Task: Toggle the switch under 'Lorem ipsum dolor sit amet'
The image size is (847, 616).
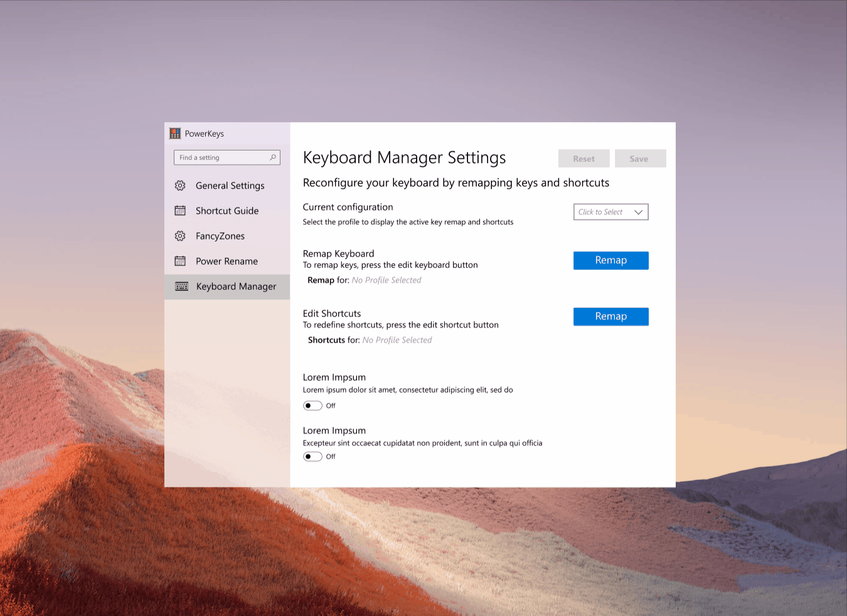Action: tap(312, 406)
